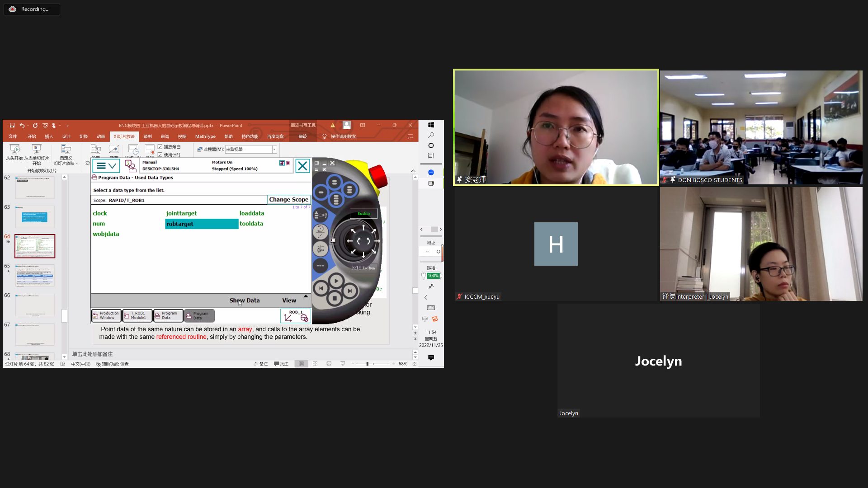The width and height of the screenshot is (868, 488).
Task: Click the undo arrow icon
Action: [22, 126]
